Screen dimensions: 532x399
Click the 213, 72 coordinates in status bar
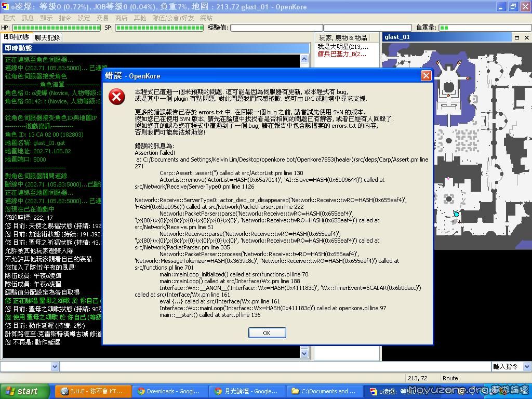pyautogui.click(x=418, y=378)
